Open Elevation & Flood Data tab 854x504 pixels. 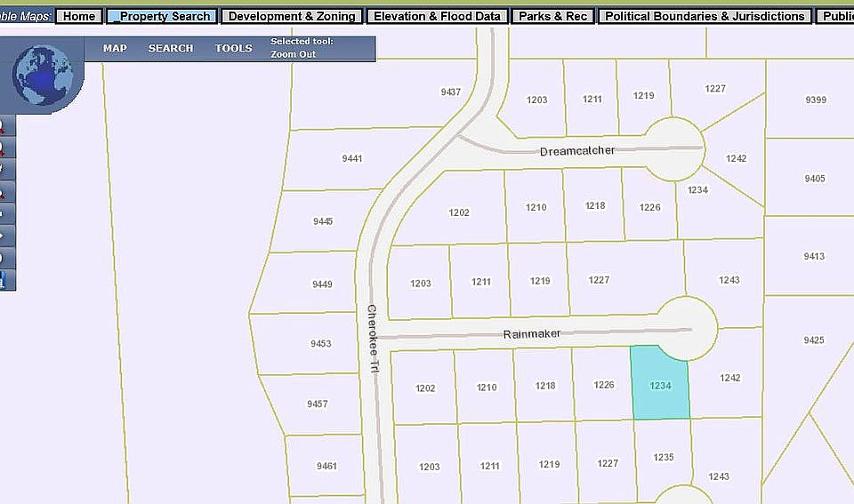click(x=438, y=16)
